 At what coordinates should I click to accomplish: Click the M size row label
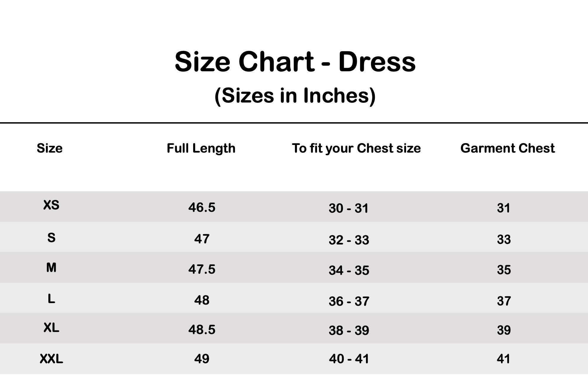51,268
